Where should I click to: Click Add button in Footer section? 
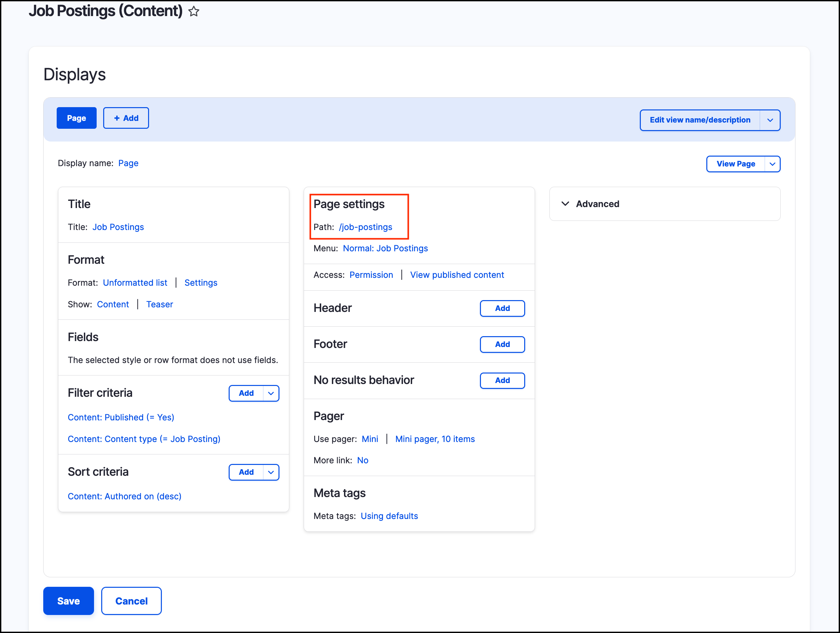coord(502,344)
